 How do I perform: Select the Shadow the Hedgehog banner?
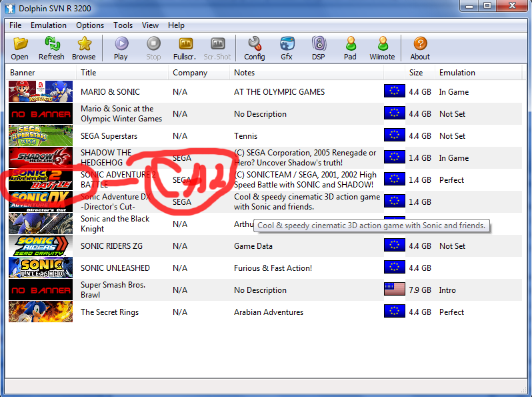tap(41, 158)
